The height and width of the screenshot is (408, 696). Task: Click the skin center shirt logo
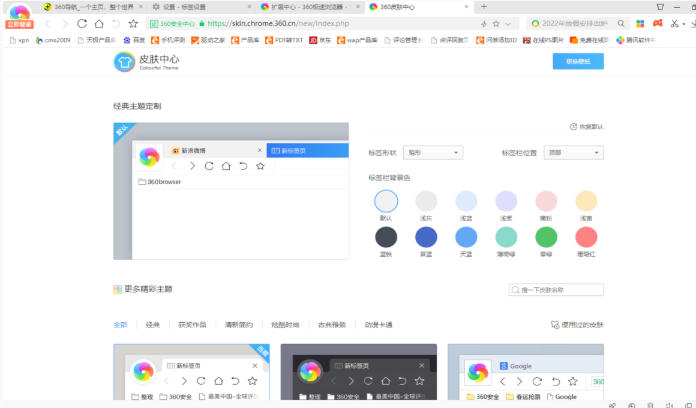[124, 62]
